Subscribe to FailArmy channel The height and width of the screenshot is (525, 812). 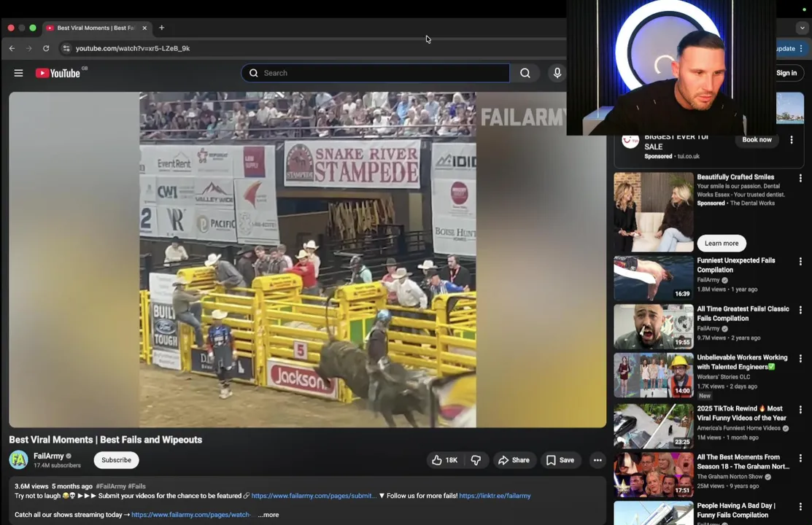point(117,460)
